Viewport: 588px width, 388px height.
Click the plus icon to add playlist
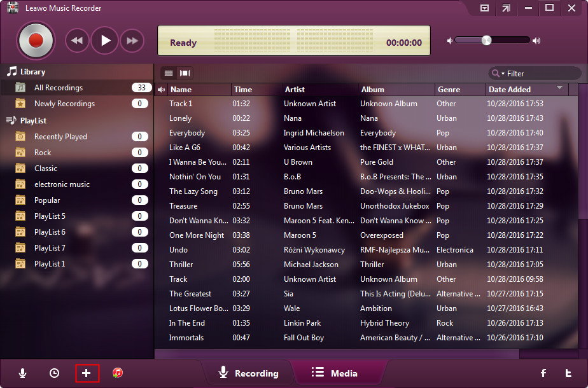[x=87, y=373]
